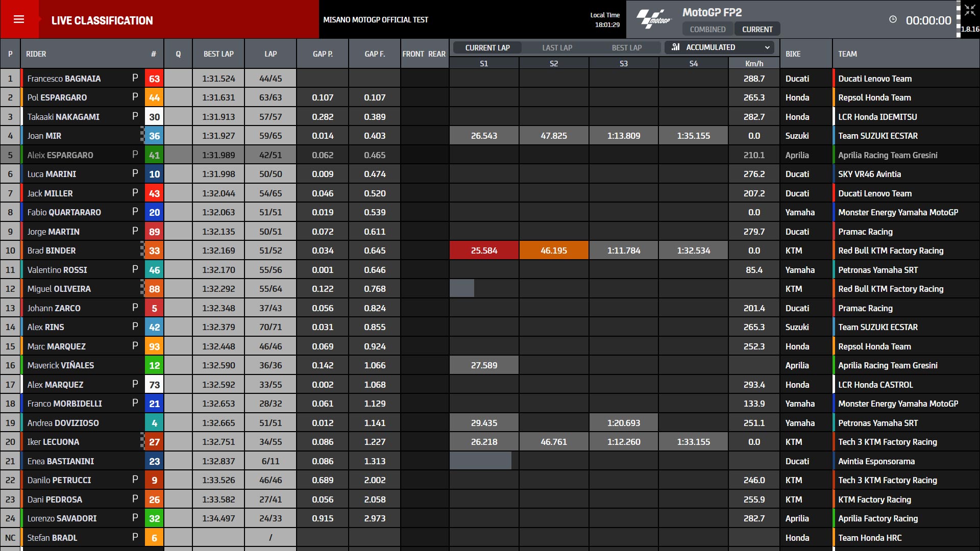Click Petrucci's gap to previous 0.689
980x551 pixels.
click(x=323, y=480)
